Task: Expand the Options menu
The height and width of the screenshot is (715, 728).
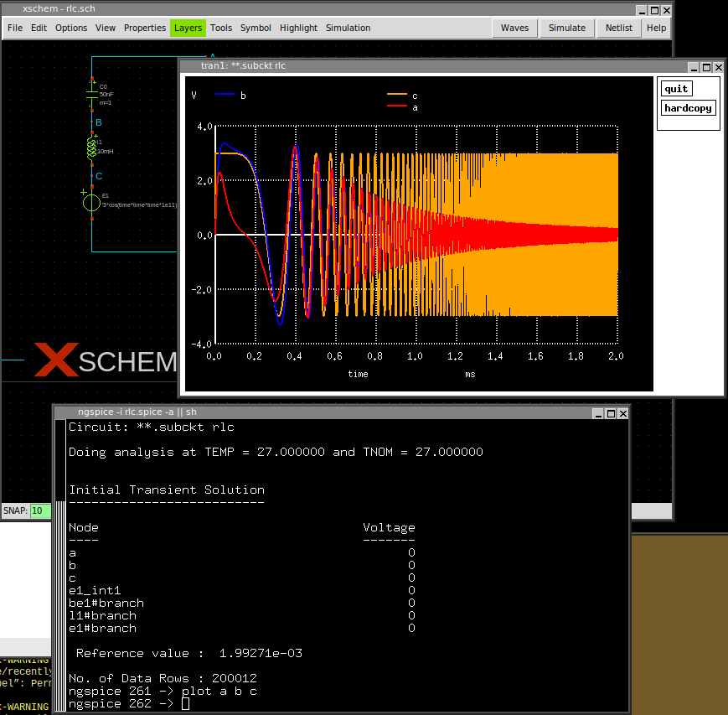Action: [71, 28]
